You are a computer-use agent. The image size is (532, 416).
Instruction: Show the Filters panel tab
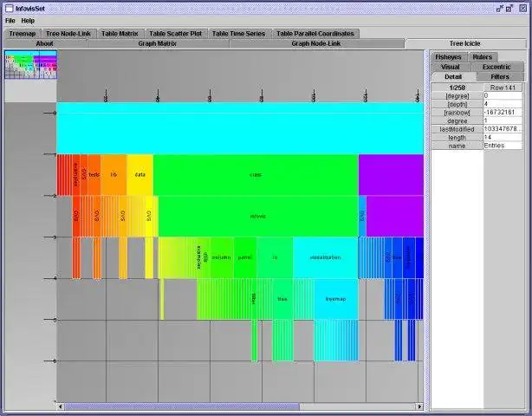pos(500,76)
